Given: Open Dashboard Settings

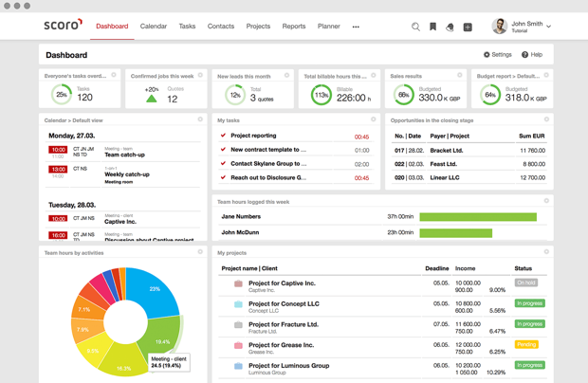Looking at the screenshot, I should (498, 55).
